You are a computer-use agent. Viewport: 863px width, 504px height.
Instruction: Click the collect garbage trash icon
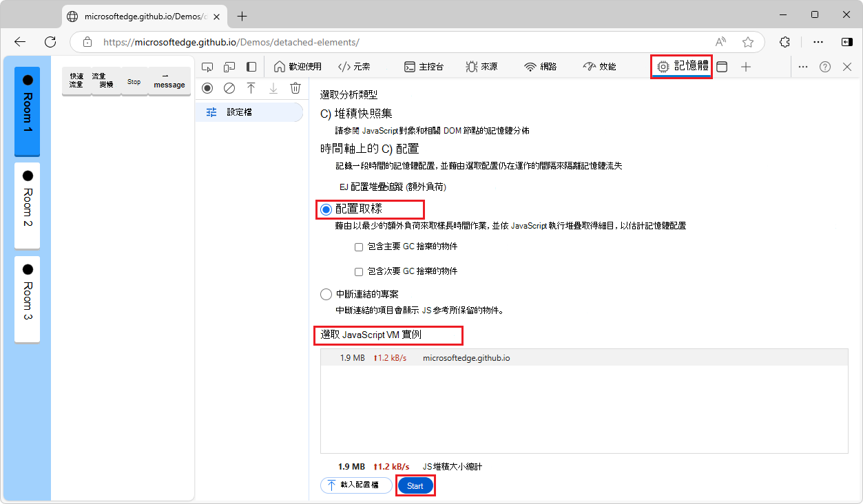295,88
